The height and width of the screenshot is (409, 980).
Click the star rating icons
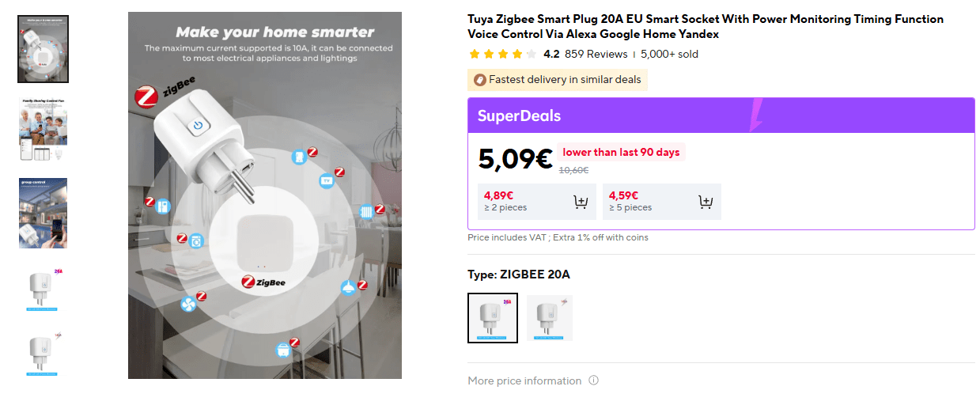click(x=502, y=55)
